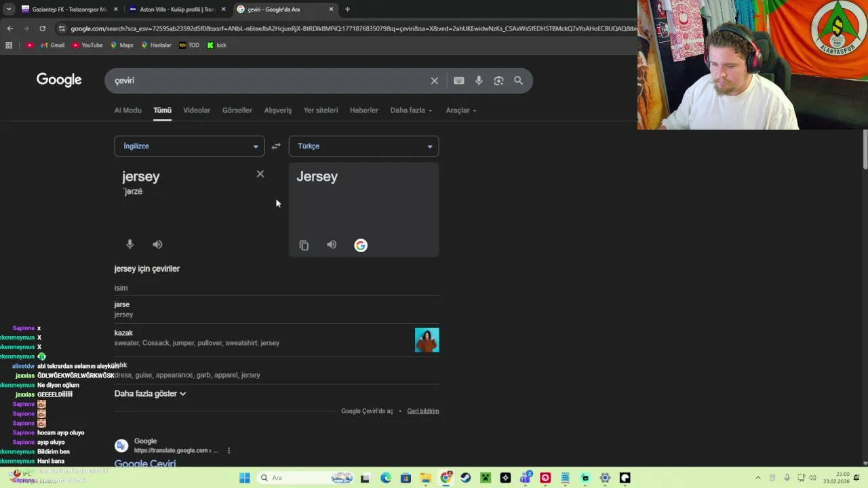
Task: Click the Windows taskbar Ara search box
Action: [305, 478]
